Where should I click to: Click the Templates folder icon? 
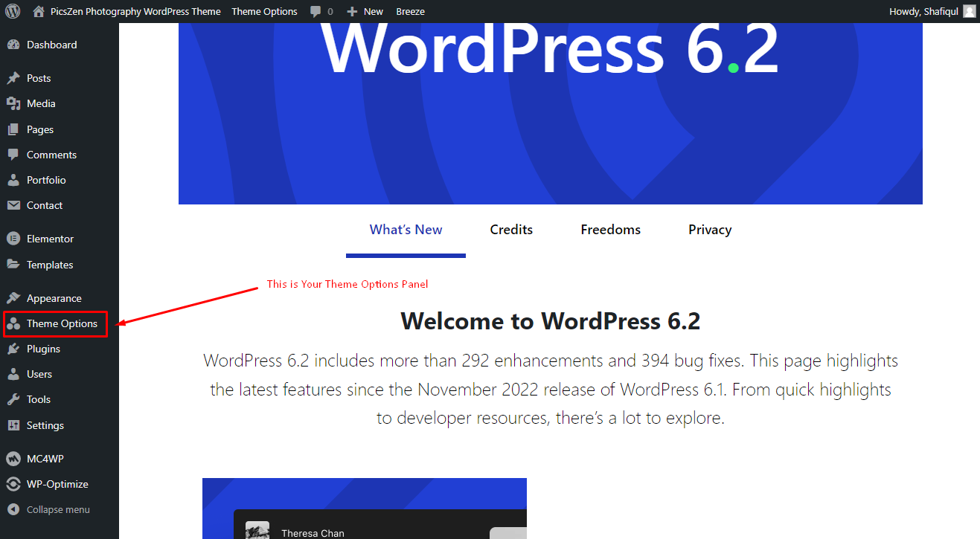(x=13, y=265)
